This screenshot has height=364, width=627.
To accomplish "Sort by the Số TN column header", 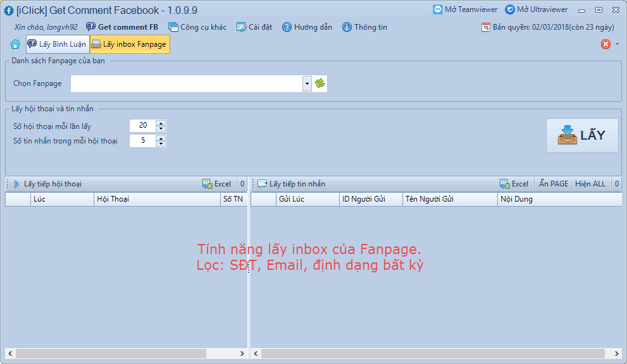I will pyautogui.click(x=233, y=199).
